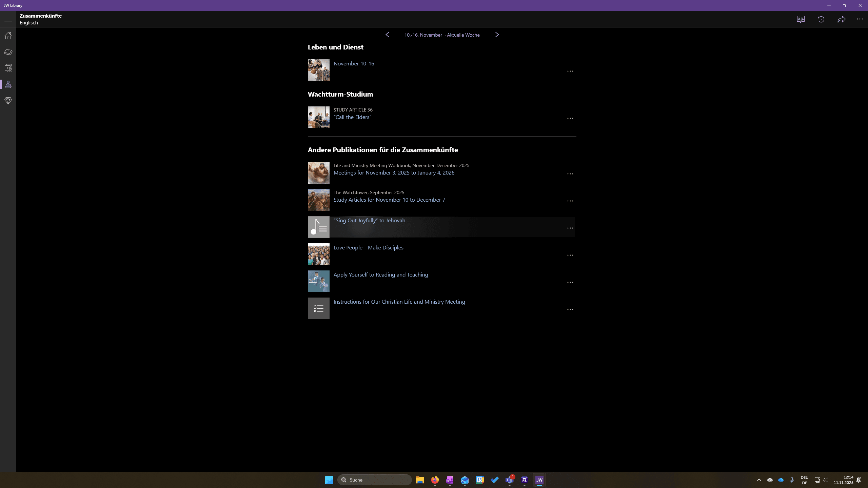Launch Firefox from the taskbar
Screen dimensions: 868x488
pyautogui.click(x=435, y=480)
